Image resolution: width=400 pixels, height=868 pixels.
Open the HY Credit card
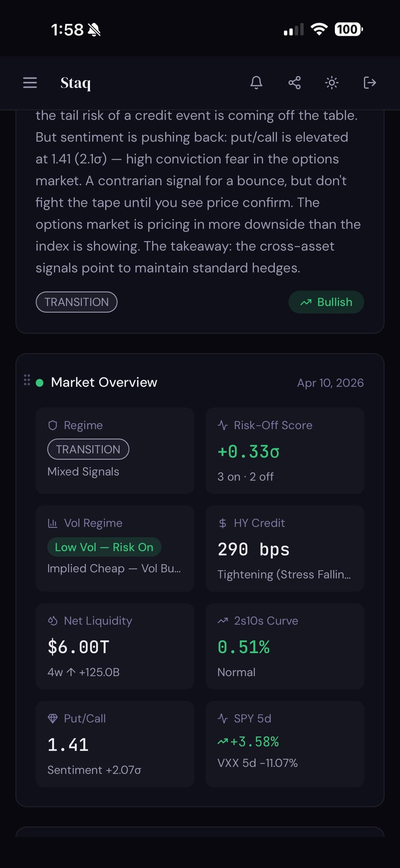click(x=284, y=548)
